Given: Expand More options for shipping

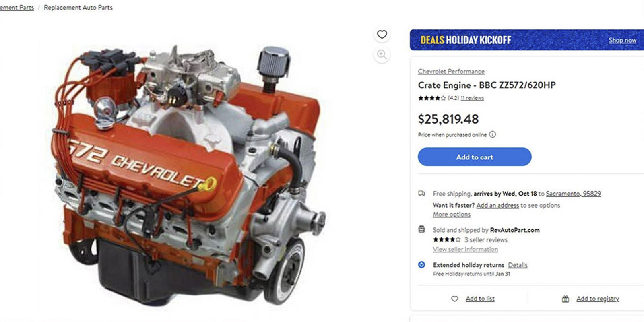Looking at the screenshot, I should (x=452, y=215).
